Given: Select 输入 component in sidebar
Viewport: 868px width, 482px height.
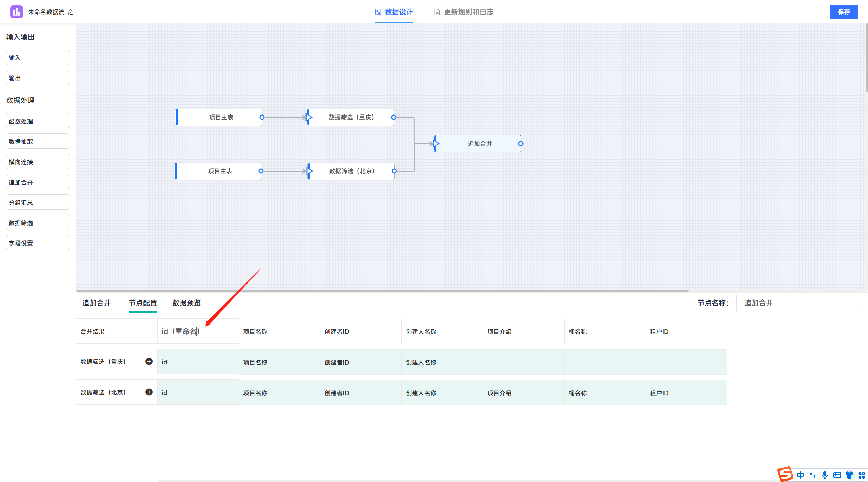Looking at the screenshot, I should [x=38, y=58].
